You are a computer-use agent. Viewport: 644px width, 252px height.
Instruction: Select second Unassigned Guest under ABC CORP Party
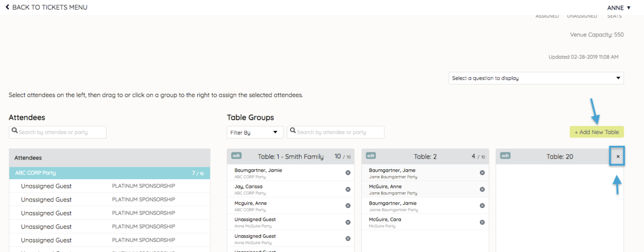pos(110,200)
